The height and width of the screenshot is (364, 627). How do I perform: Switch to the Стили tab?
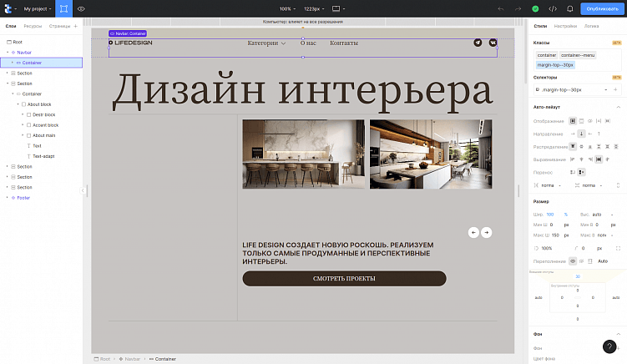pyautogui.click(x=540, y=26)
